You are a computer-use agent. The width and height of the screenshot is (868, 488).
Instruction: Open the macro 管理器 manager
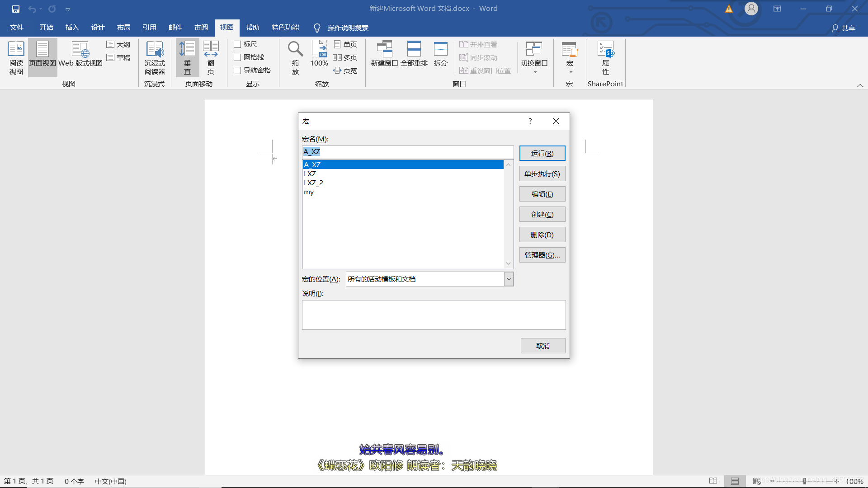click(542, 254)
